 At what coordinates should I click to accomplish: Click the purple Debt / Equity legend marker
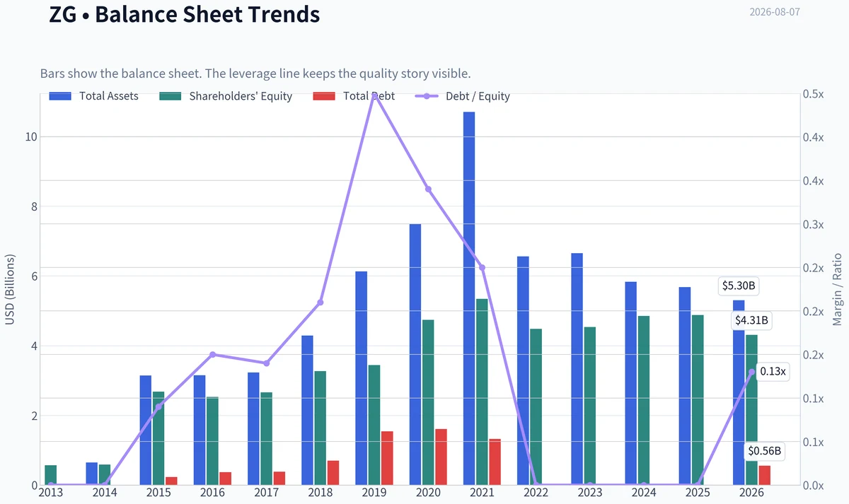[427, 96]
